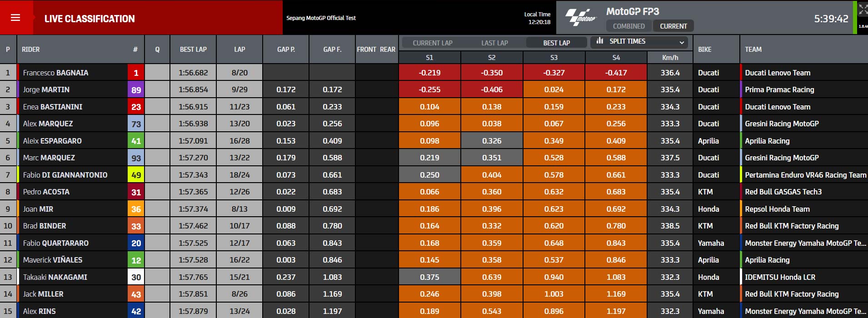Click the MotoGP FP3 session title
Viewport: 868px width, 318px height.
click(x=632, y=11)
